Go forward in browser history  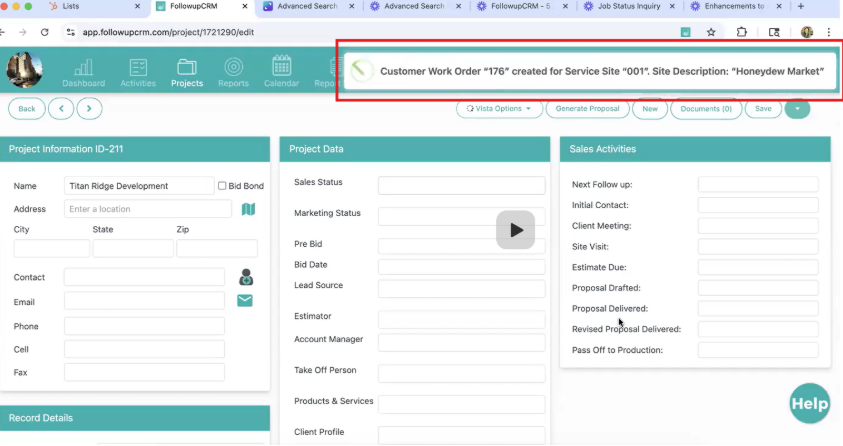[22, 32]
